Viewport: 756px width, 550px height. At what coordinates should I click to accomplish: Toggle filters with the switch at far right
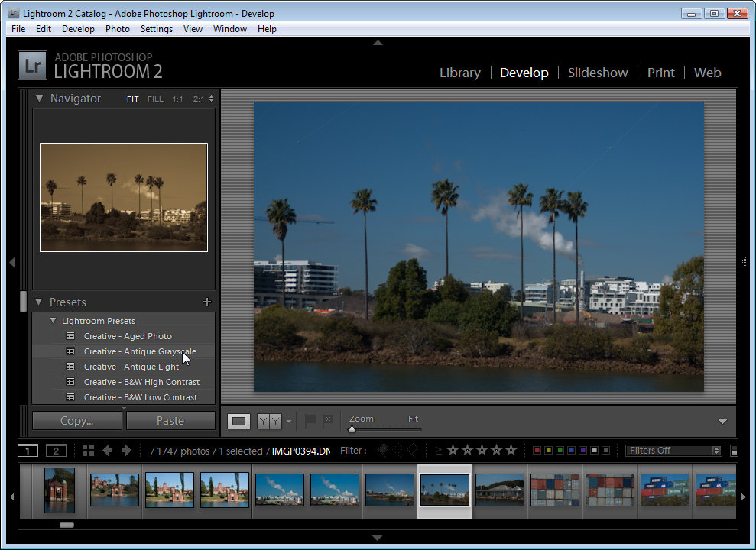(734, 451)
